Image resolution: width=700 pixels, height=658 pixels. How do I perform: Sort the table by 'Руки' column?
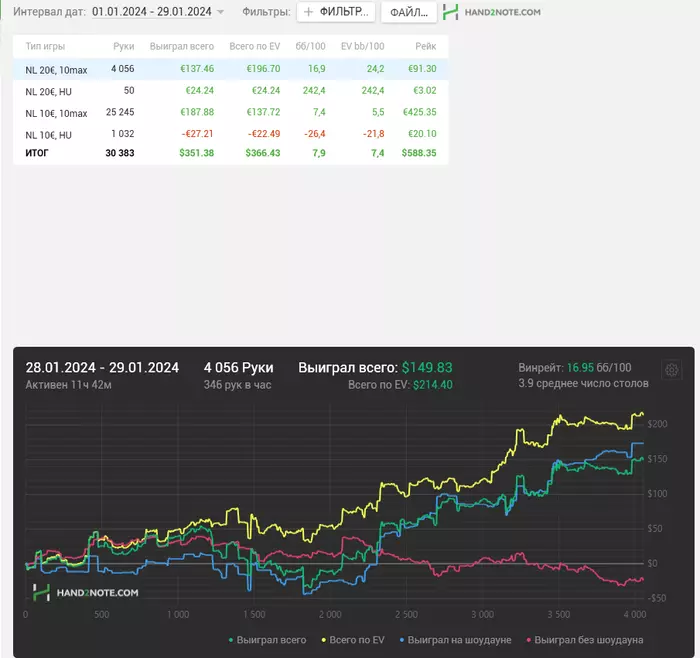click(x=123, y=46)
